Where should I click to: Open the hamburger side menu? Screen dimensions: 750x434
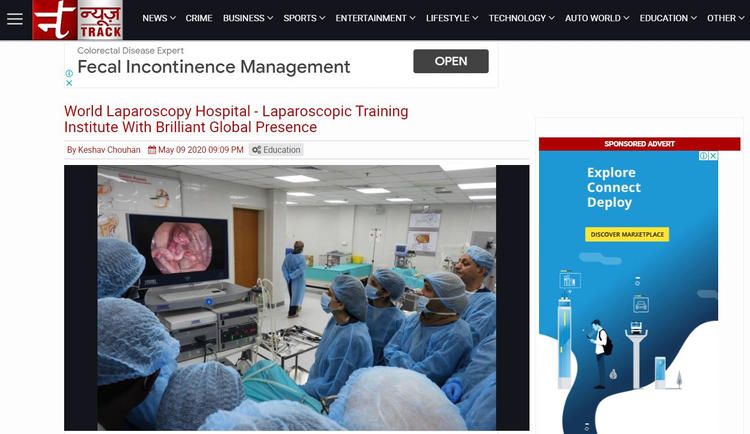pyautogui.click(x=15, y=19)
